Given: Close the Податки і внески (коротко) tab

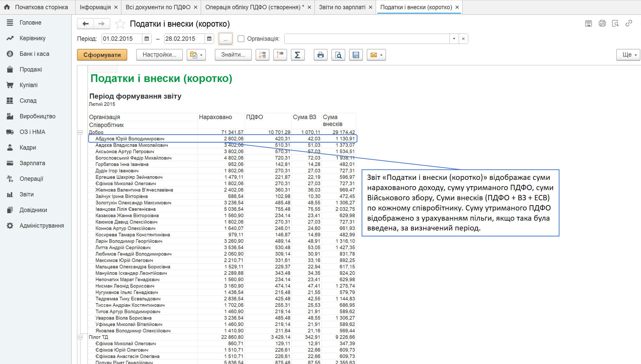Looking at the screenshot, I should point(457,7).
